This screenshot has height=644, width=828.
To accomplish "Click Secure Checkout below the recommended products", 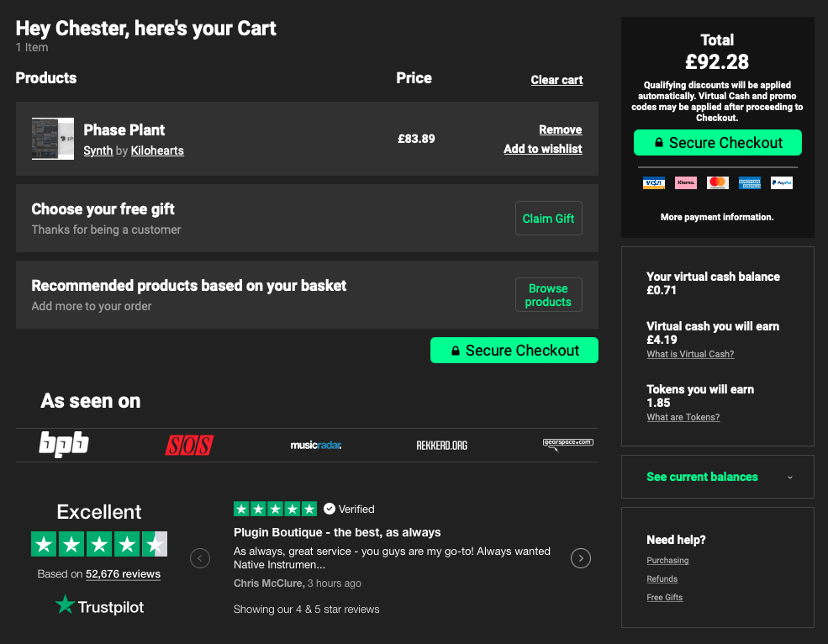I will (514, 351).
